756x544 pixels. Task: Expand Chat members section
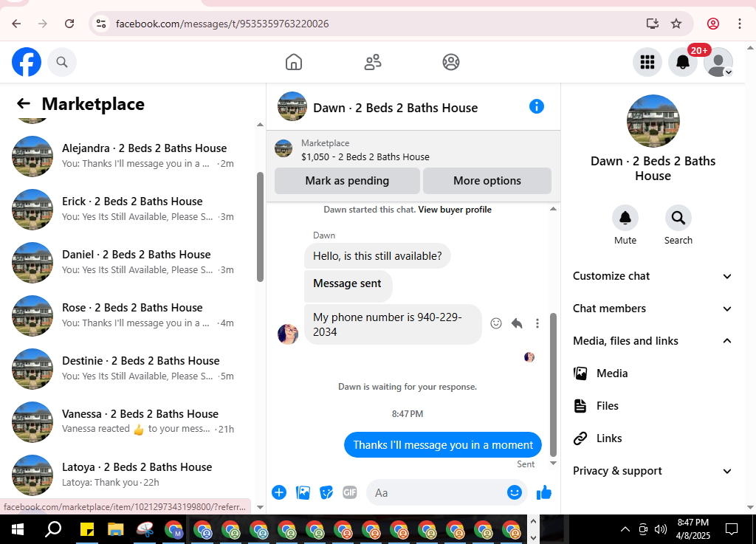(x=653, y=309)
